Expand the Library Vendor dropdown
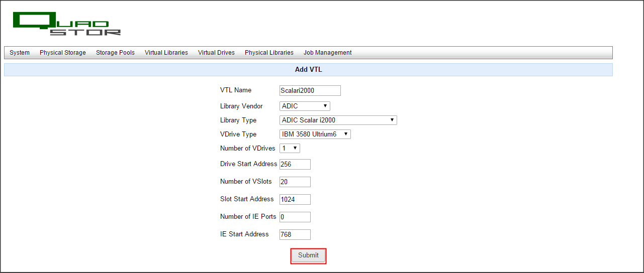644x273 pixels. [x=305, y=106]
